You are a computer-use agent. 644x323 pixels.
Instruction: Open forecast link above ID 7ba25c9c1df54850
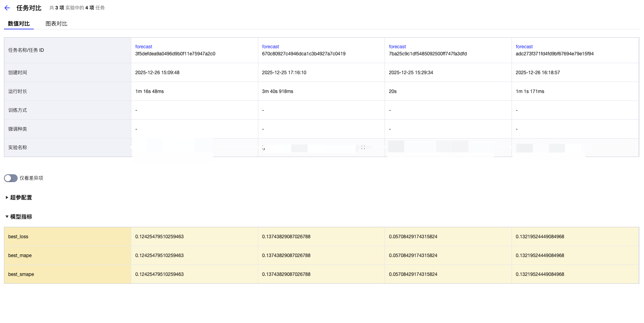[397, 47]
